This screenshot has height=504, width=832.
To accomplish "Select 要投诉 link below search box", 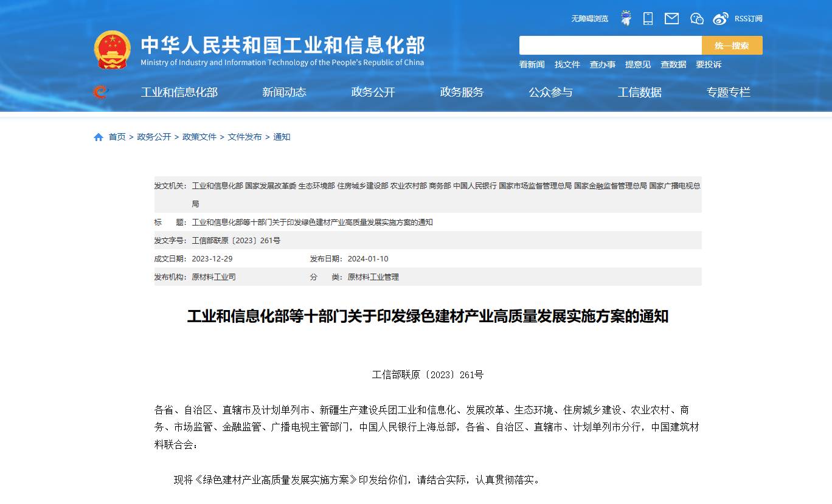I will (709, 64).
